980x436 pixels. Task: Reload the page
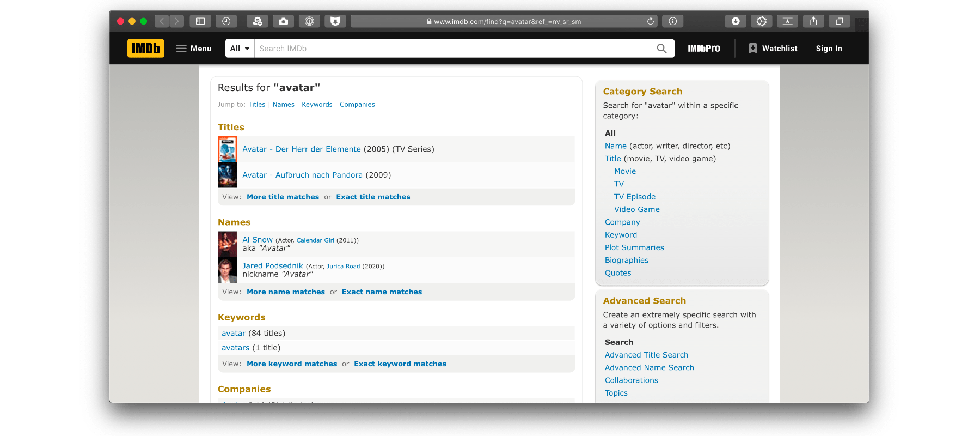tap(650, 21)
